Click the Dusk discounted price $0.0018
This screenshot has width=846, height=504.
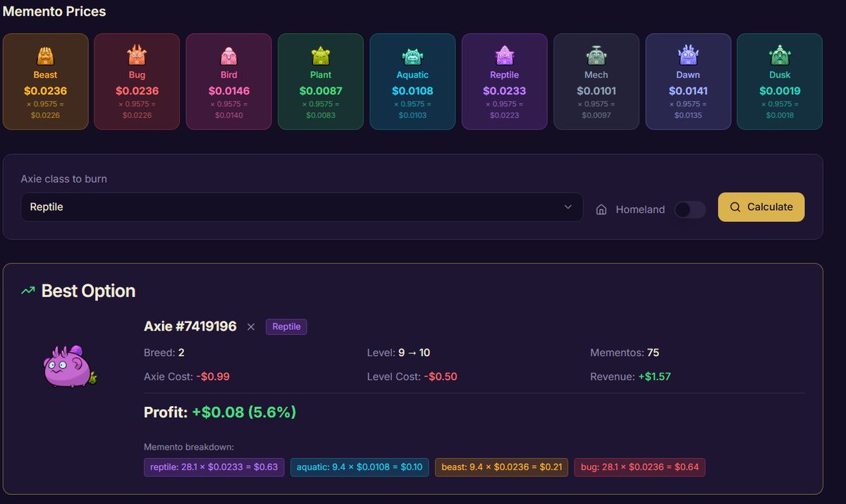(780, 115)
